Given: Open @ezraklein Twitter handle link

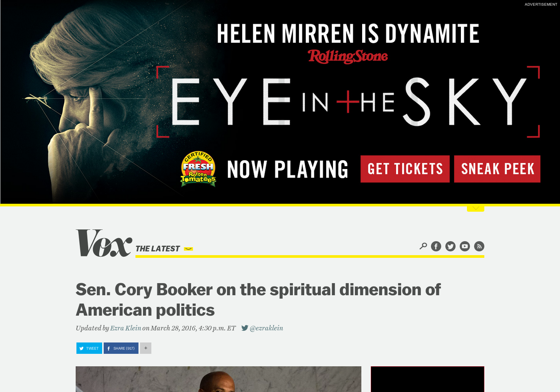Looking at the screenshot, I should (266, 328).
